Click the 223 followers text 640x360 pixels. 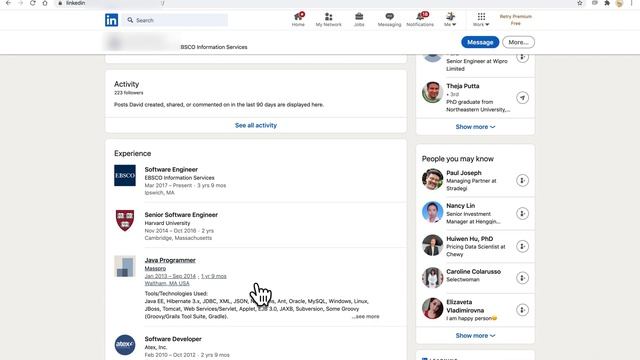pos(129,93)
